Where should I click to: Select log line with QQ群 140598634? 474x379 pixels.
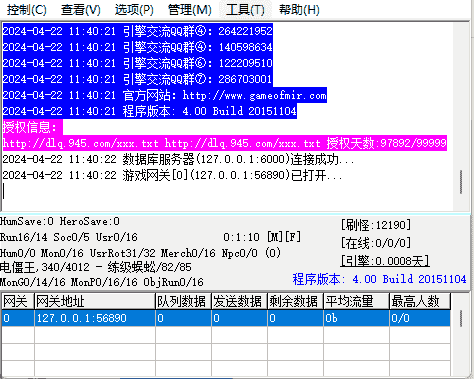pos(138,47)
